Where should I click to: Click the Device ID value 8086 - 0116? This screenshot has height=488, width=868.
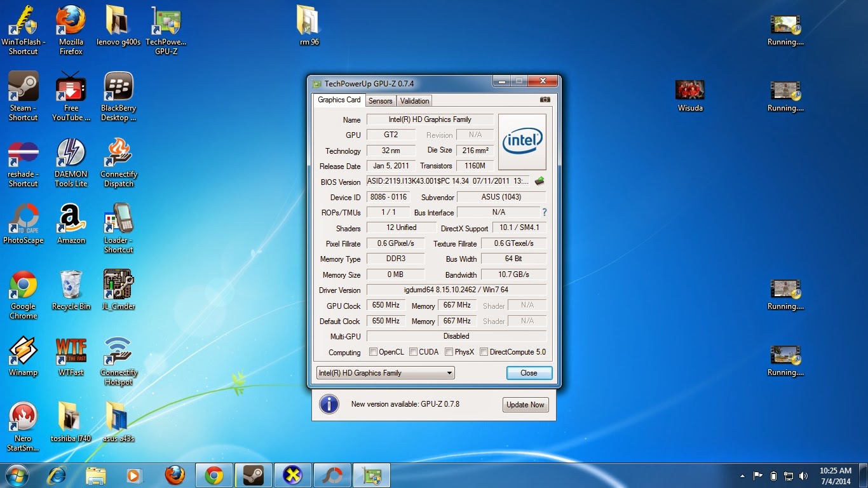[x=388, y=197]
